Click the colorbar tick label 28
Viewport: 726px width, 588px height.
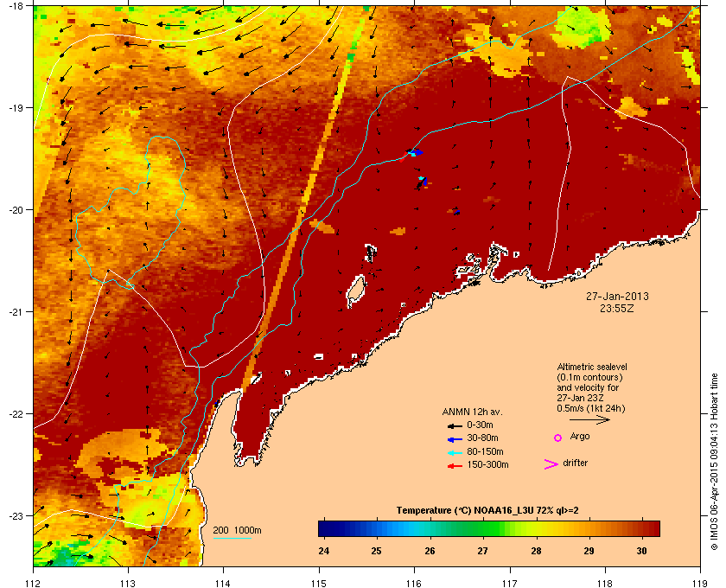point(536,551)
